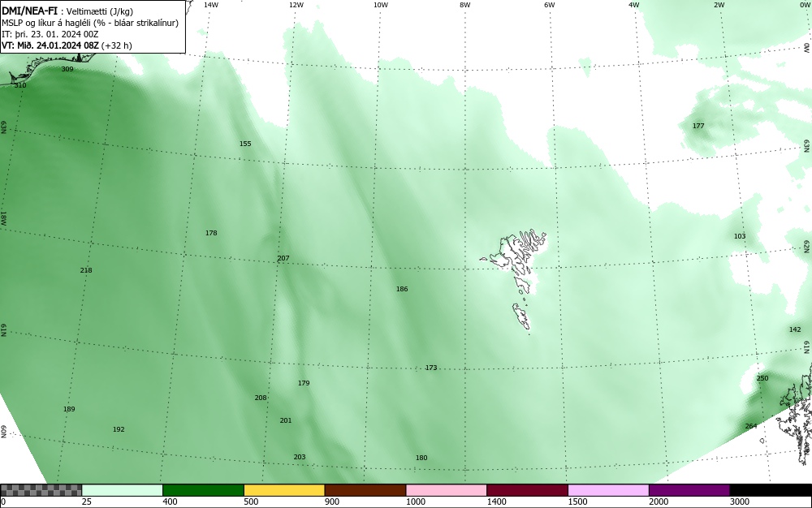This screenshot has width=812, height=508.
Task: Click the map value 201
Action: 286,420
